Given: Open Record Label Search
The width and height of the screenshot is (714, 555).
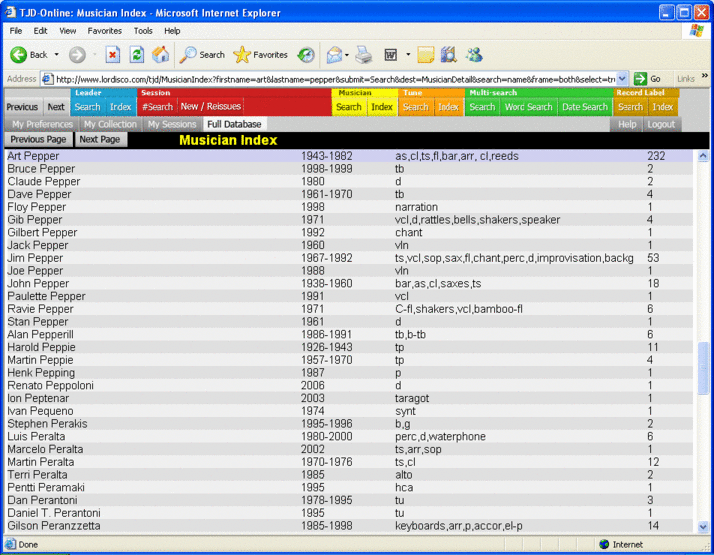Looking at the screenshot, I should click(x=631, y=107).
